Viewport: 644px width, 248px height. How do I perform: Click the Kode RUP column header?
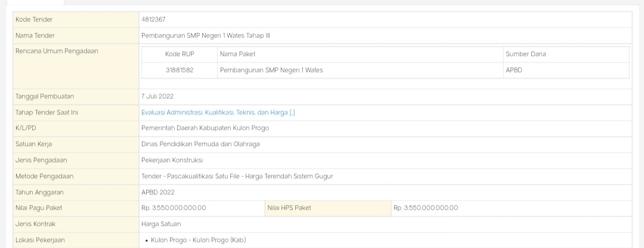[x=179, y=54]
